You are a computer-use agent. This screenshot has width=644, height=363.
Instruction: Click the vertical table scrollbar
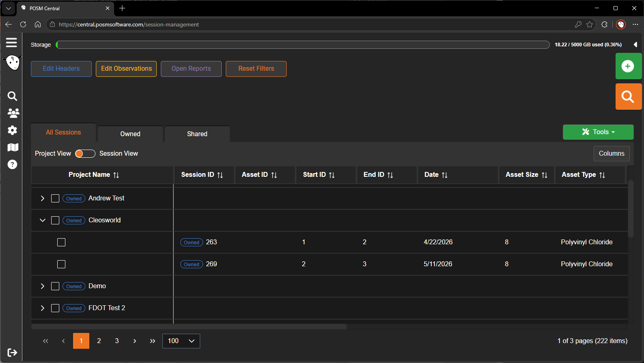coord(631,209)
